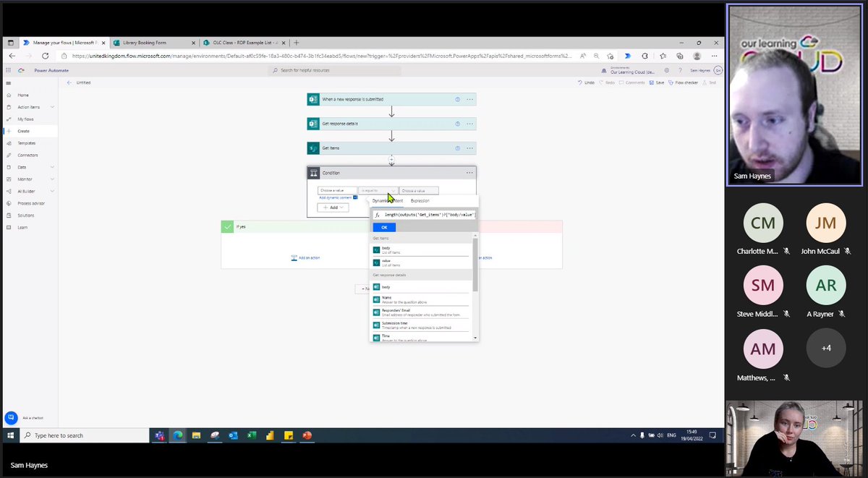
Task: Expand the Condition step header
Action: click(x=391, y=173)
